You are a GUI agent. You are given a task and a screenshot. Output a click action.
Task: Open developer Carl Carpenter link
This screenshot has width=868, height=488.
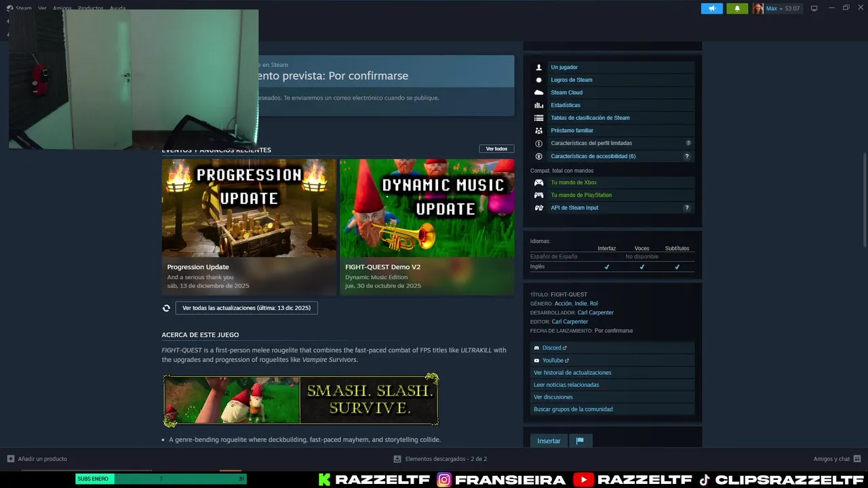coord(595,312)
